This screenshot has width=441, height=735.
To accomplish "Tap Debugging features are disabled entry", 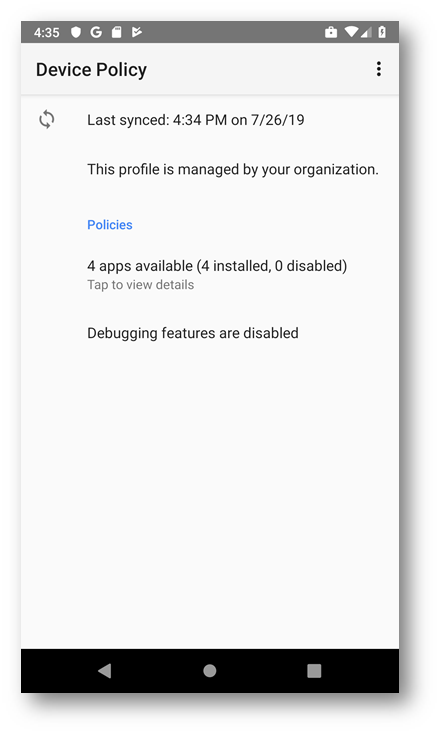I will tap(193, 333).
